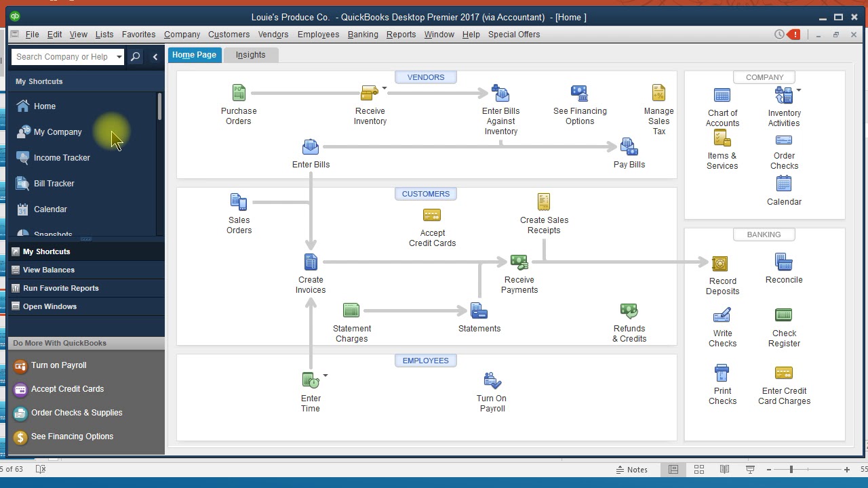Click the zoom out minus button
This screenshot has width=868, height=488.
click(769, 469)
